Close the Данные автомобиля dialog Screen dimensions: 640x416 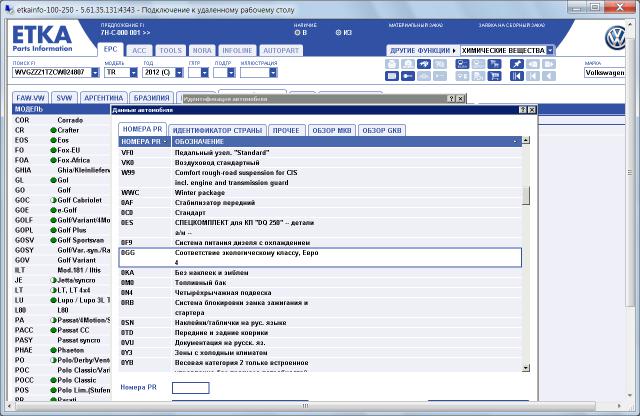point(531,110)
